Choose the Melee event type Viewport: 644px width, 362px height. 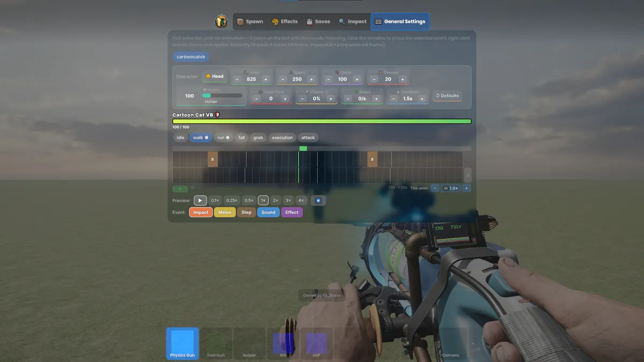coord(225,212)
